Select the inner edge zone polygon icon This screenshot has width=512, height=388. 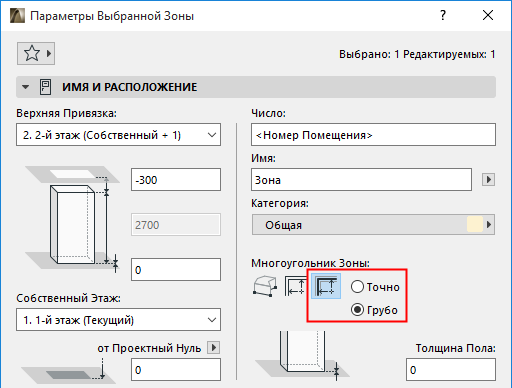pyautogui.click(x=296, y=286)
